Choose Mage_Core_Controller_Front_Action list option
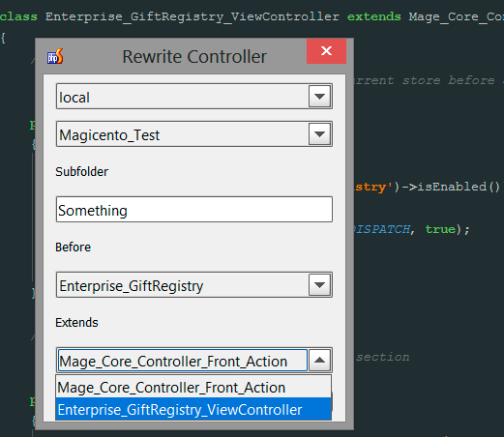Screen dimensions: 504x437 click(x=193, y=387)
